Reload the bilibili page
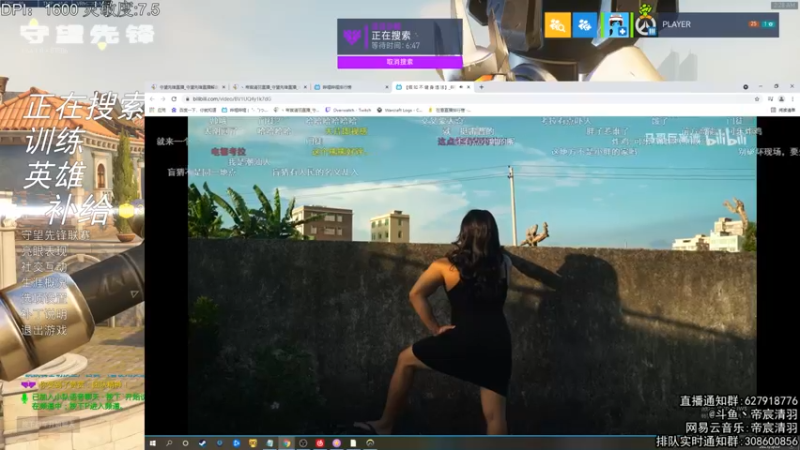This screenshot has height=450, width=800. [174, 99]
